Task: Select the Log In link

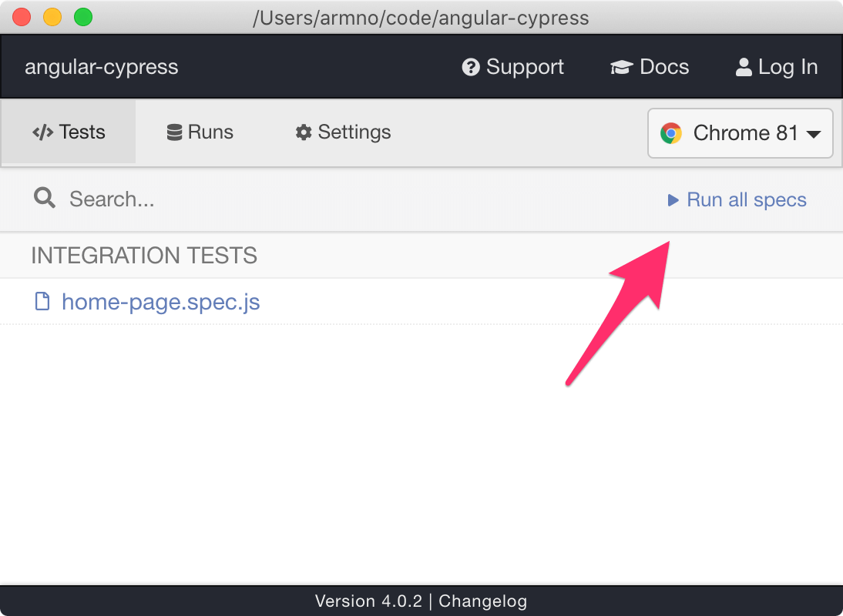Action: [776, 67]
